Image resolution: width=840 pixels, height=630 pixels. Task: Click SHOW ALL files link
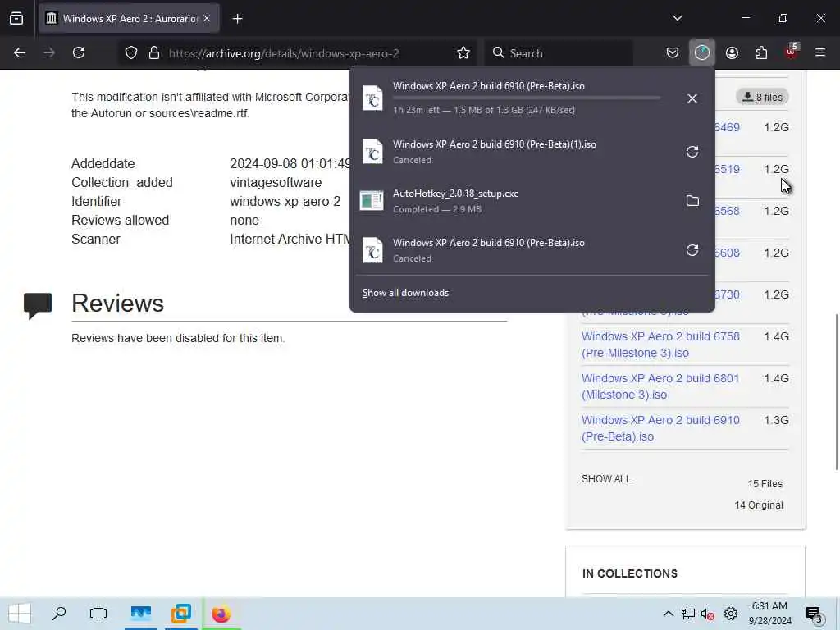click(606, 478)
